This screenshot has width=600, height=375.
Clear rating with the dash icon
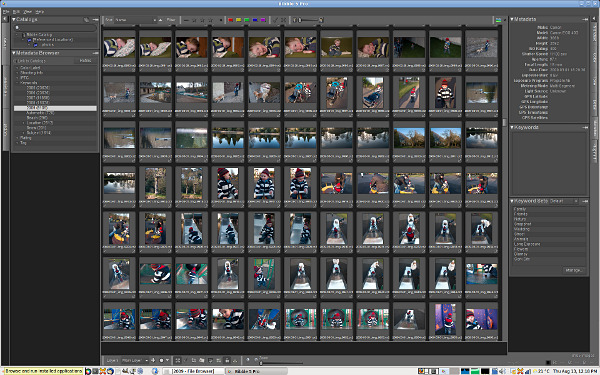186,20
